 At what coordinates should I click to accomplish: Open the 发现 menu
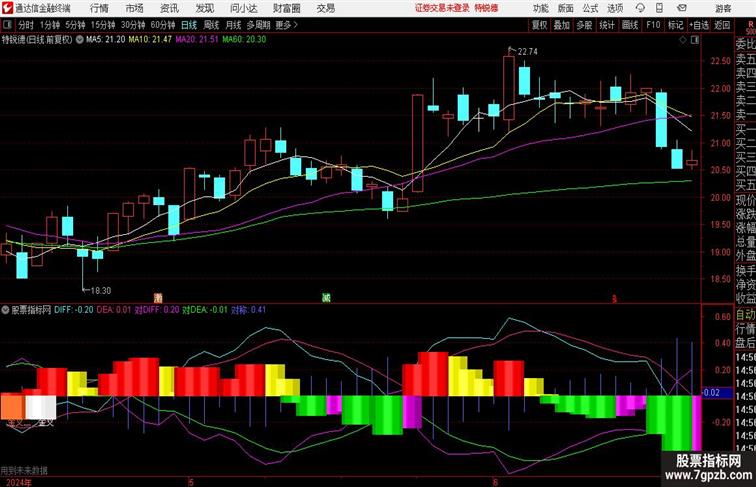click(x=204, y=8)
